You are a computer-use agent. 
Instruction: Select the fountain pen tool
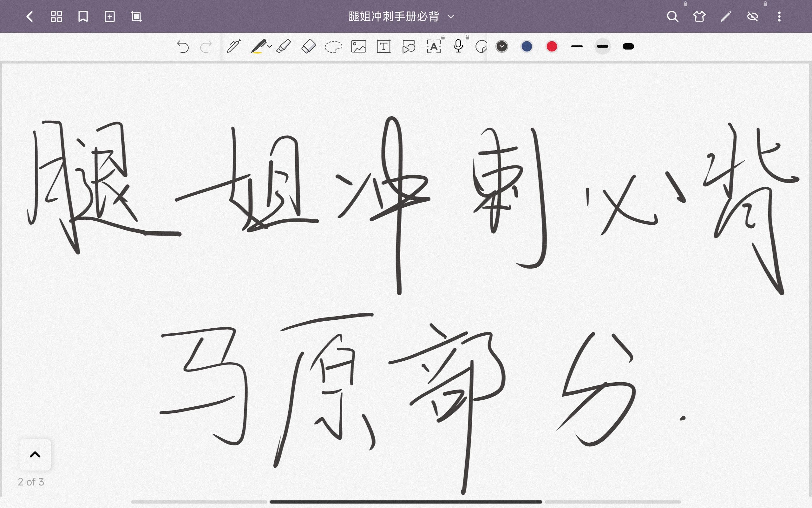click(x=233, y=46)
